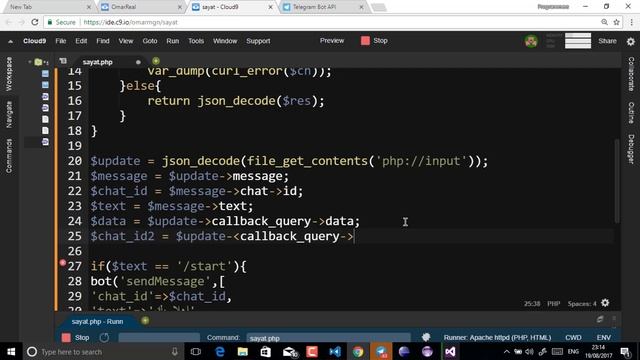Click the browser address bar URL
Screen dimensions: 640x360
tap(131, 22)
